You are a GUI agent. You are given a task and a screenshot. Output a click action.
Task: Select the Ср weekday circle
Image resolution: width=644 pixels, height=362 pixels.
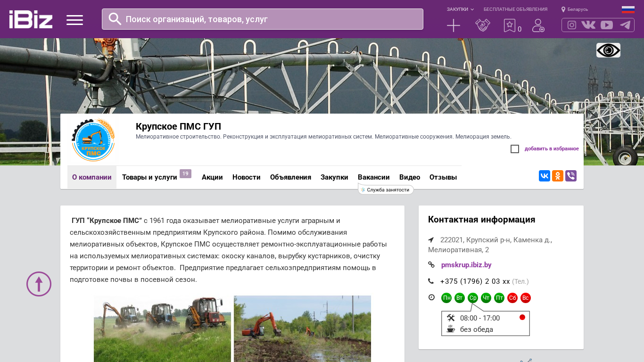(473, 298)
